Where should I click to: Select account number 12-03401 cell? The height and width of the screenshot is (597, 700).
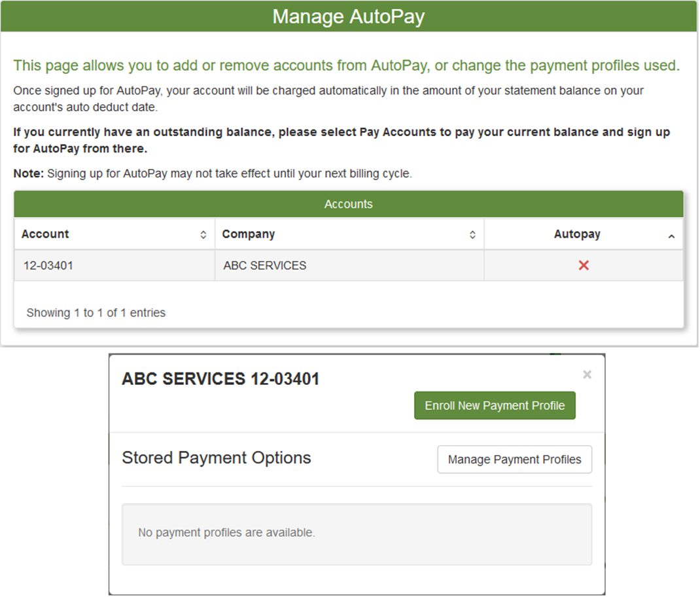[48, 266]
